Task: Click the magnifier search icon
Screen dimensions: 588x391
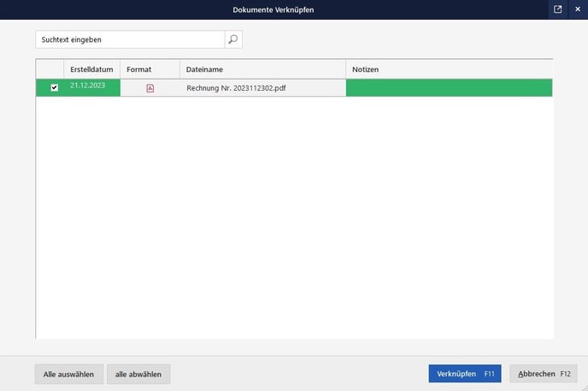Action: 233,39
